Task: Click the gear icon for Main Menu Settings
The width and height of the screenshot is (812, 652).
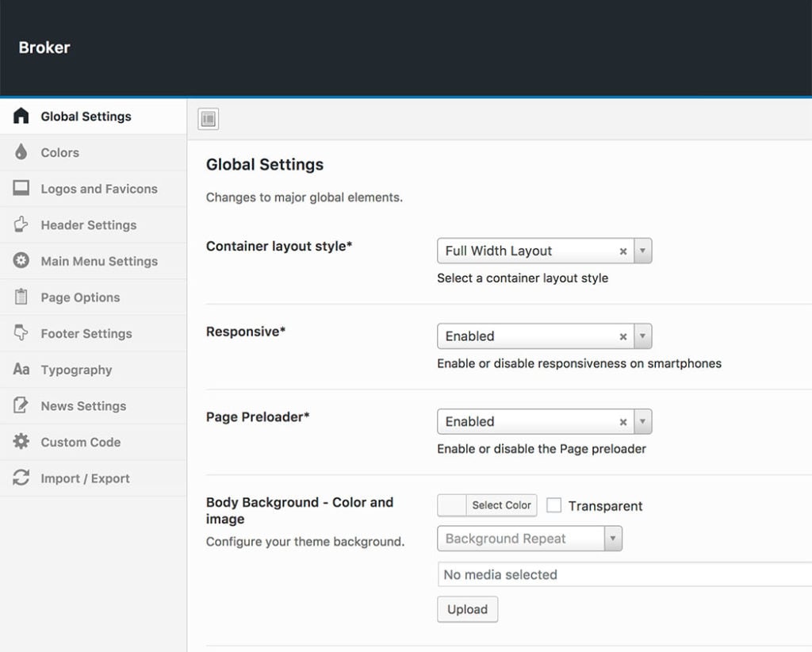Action: coord(21,261)
